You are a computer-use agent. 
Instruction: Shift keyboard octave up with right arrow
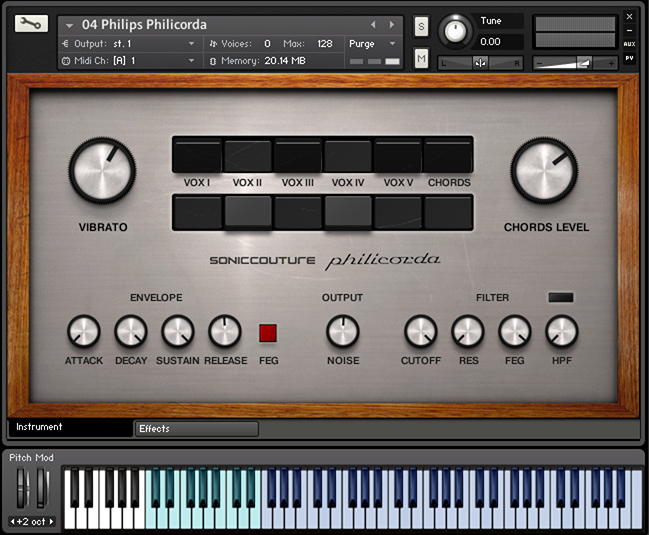click(x=51, y=521)
